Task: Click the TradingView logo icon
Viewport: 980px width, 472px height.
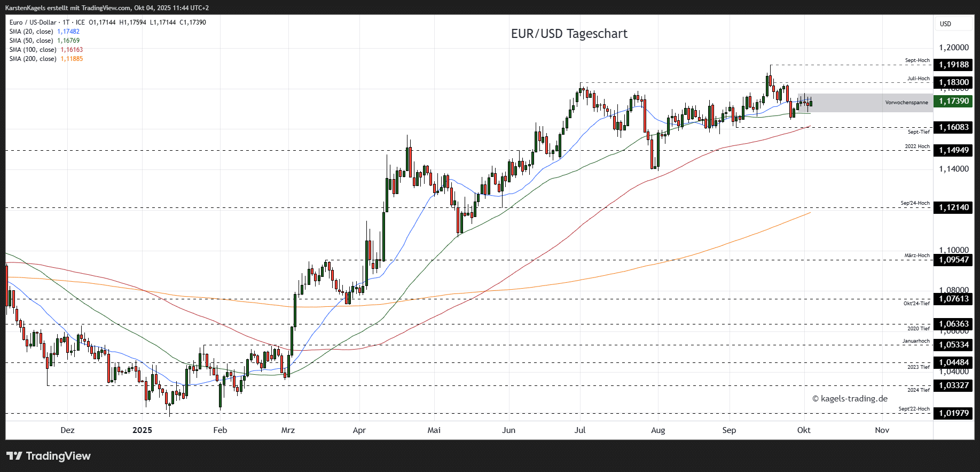Action: [x=14, y=456]
